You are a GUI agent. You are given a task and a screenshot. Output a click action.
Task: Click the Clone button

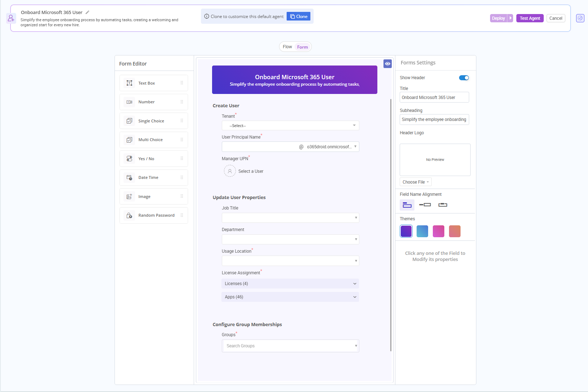point(299,17)
